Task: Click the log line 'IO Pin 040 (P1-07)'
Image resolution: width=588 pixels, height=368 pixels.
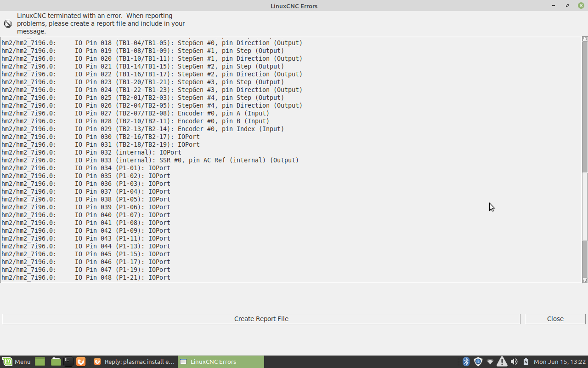Action: click(86, 215)
